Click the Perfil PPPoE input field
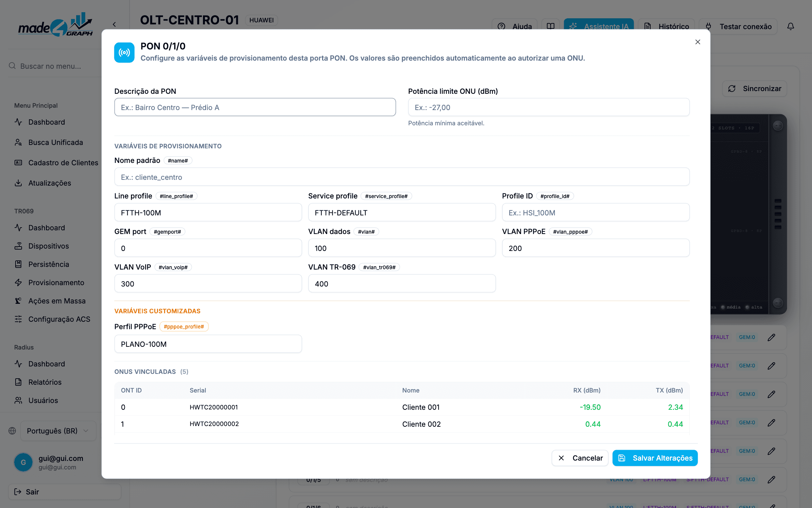The width and height of the screenshot is (812, 508). (208, 344)
